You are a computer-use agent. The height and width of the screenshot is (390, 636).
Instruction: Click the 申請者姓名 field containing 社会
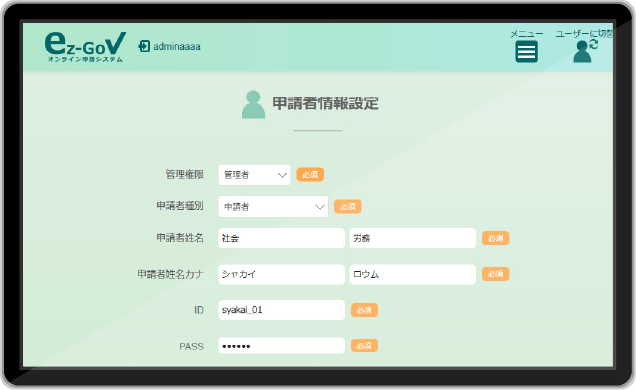[281, 238]
